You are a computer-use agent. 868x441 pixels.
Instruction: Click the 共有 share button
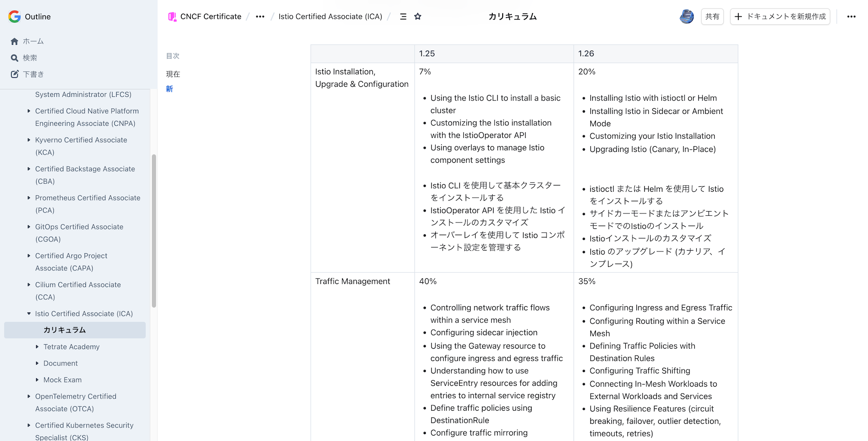pyautogui.click(x=712, y=17)
